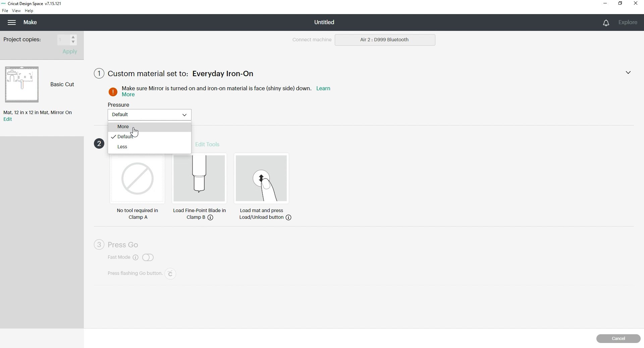Show info for Load Fine-Point Blade
This screenshot has height=348, width=644.
tap(210, 217)
